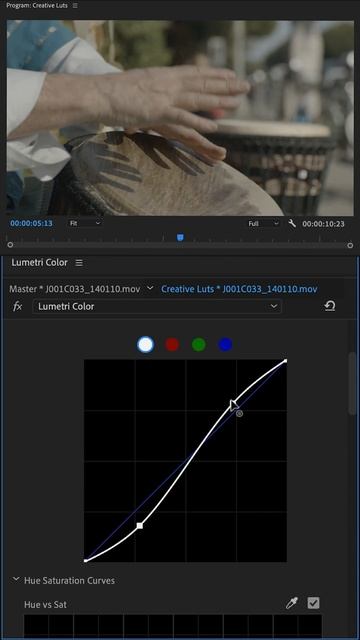This screenshot has width=360, height=640.
Task: Click the left zoom scroll bar handle
Action: coord(10,245)
